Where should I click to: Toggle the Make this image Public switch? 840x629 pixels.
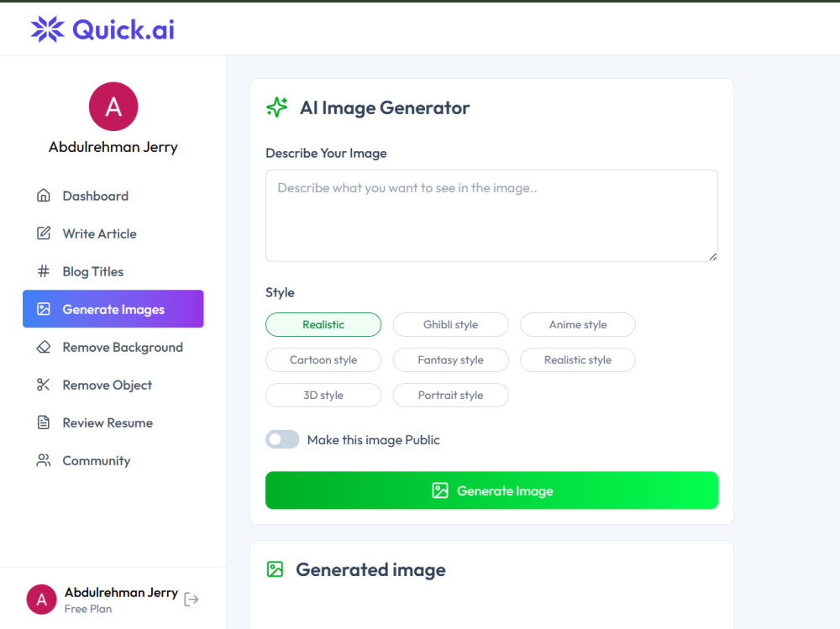coord(282,439)
